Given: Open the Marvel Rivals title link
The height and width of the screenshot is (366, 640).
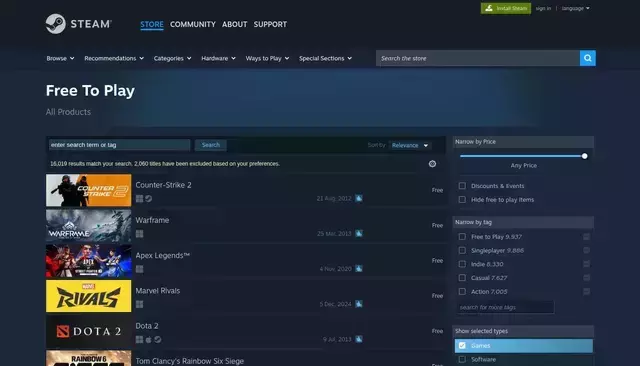Looking at the screenshot, I should point(158,291).
